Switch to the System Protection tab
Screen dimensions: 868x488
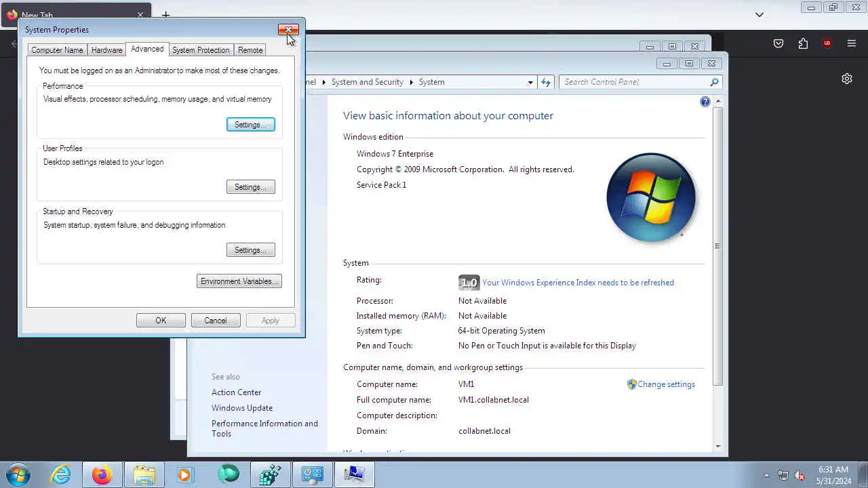[x=201, y=50]
